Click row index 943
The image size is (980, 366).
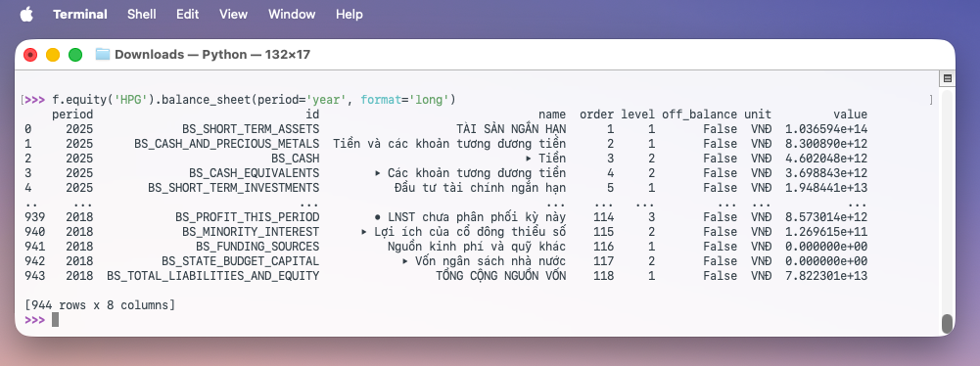click(x=34, y=275)
